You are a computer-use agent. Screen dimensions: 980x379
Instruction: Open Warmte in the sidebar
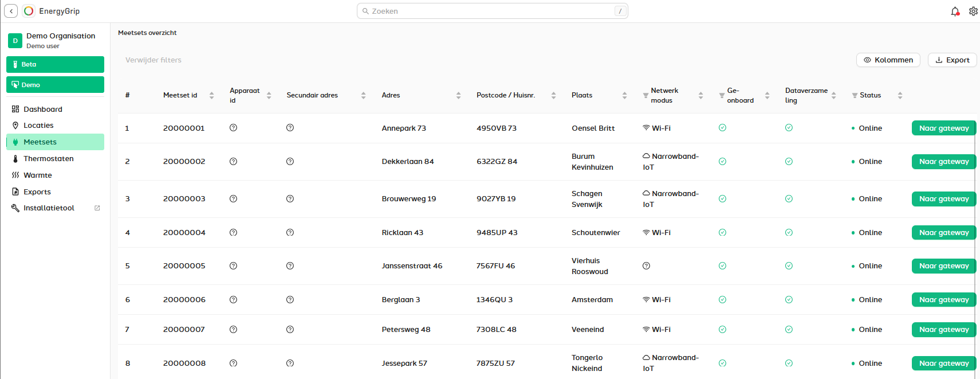pyautogui.click(x=55, y=175)
